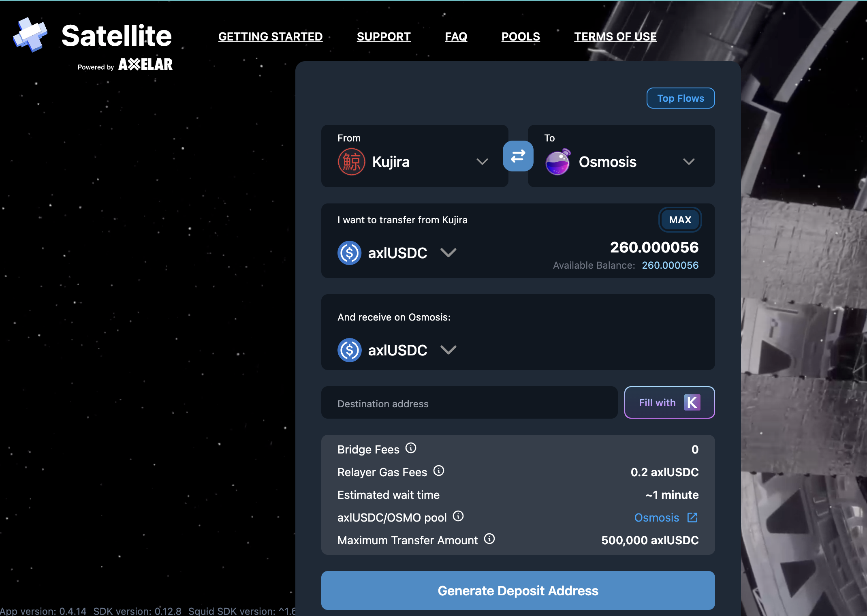Viewport: 867px width, 616px height.
Task: Open Osmosis pool external link icon
Action: pyautogui.click(x=692, y=518)
